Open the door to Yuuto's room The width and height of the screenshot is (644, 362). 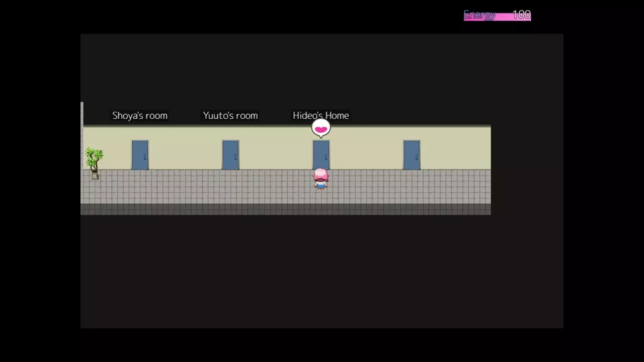(230, 155)
